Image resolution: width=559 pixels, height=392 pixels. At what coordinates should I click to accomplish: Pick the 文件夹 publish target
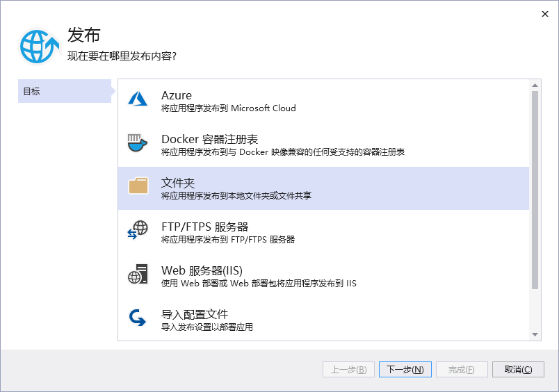tap(178, 183)
